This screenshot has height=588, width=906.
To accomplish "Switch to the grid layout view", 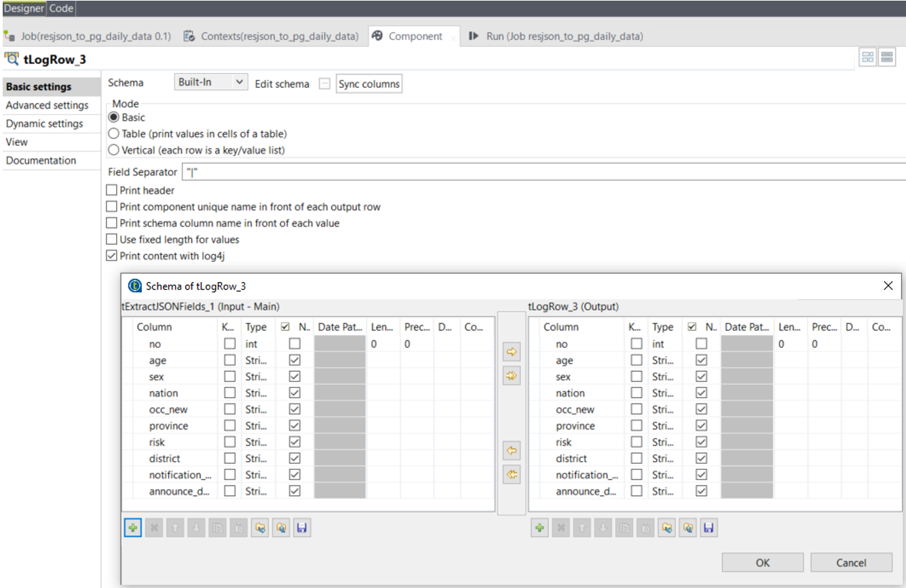I will (867, 56).
